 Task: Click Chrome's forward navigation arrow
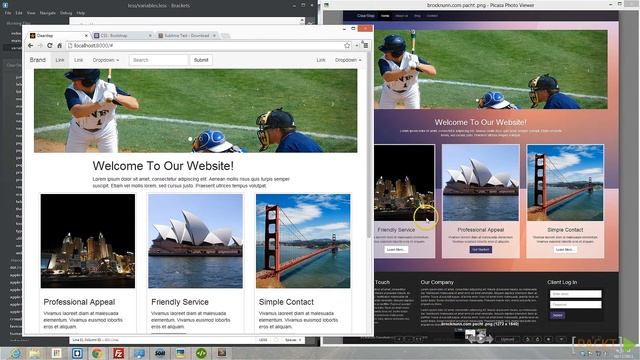pyautogui.click(x=40, y=45)
